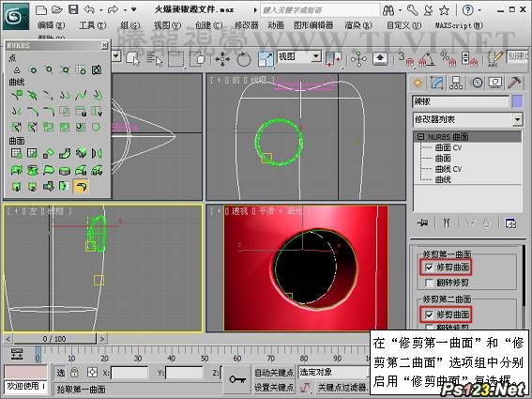Expand the help menu dropdown arrow
Image resolution: width=532 pixels, height=399 pixels.
479,10
